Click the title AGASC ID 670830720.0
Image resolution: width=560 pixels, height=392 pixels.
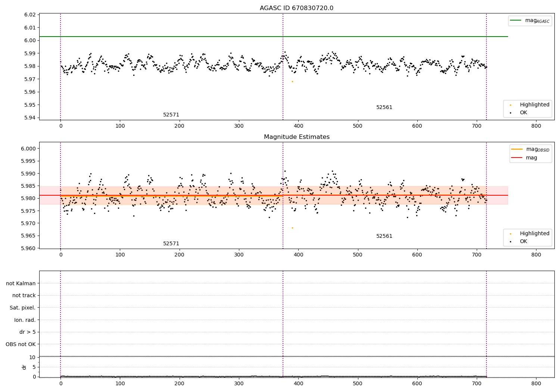(x=296, y=8)
